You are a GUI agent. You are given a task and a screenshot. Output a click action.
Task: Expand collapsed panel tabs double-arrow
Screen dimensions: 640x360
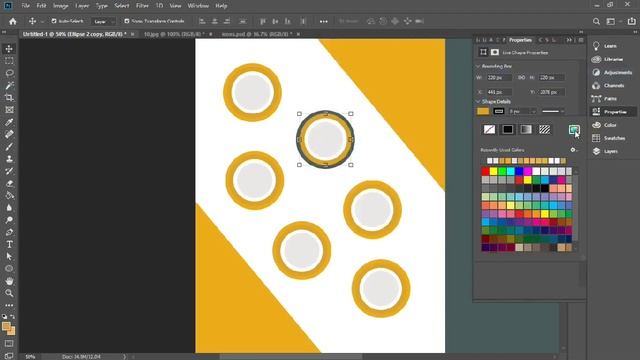[x=569, y=40]
